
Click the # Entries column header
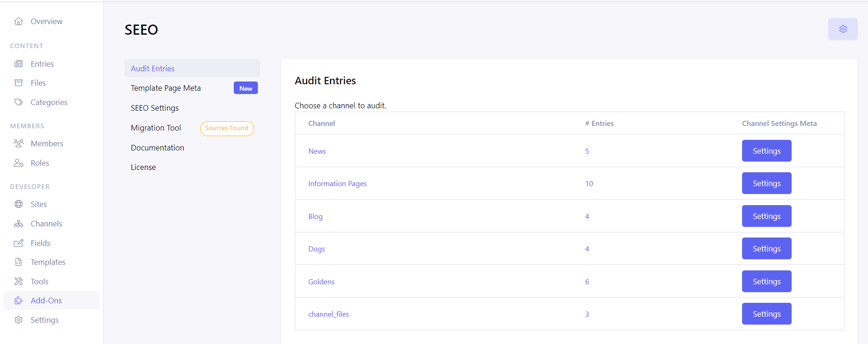tap(599, 123)
